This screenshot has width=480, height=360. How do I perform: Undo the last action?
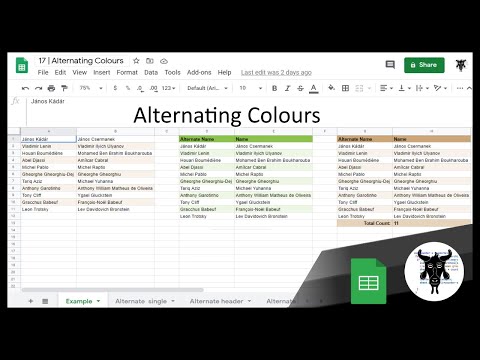pyautogui.click(x=25, y=88)
